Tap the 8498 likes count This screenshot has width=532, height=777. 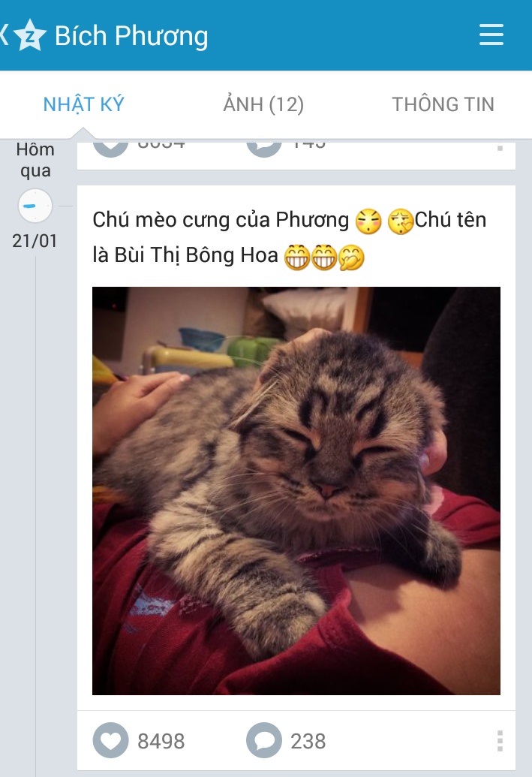click(161, 741)
